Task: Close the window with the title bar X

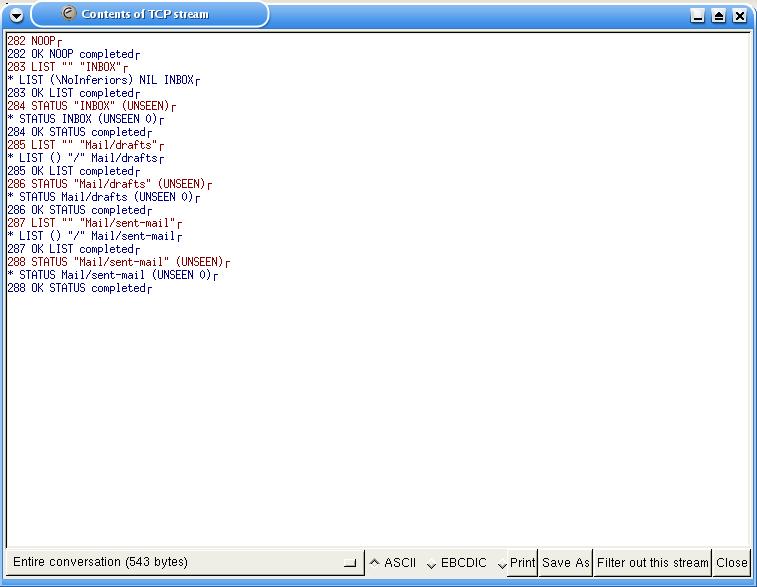Action: click(x=740, y=16)
